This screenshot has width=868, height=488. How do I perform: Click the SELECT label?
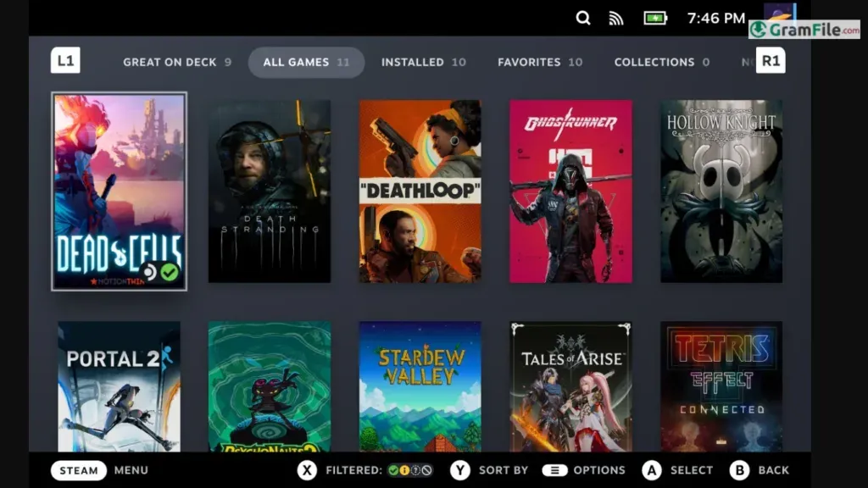coord(692,470)
